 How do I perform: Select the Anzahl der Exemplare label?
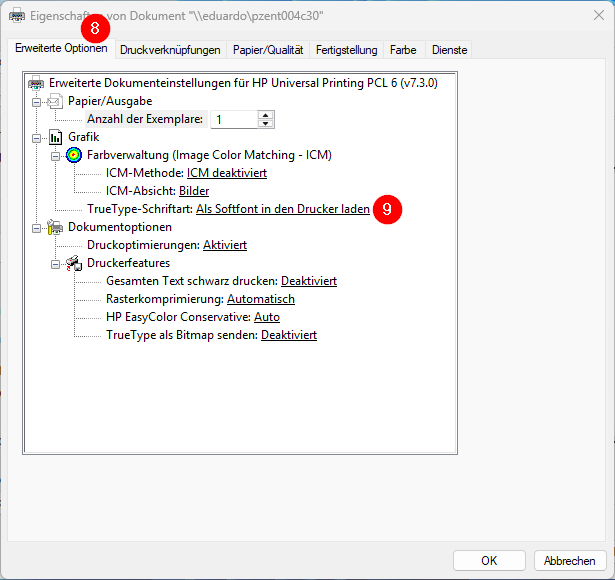pos(145,119)
